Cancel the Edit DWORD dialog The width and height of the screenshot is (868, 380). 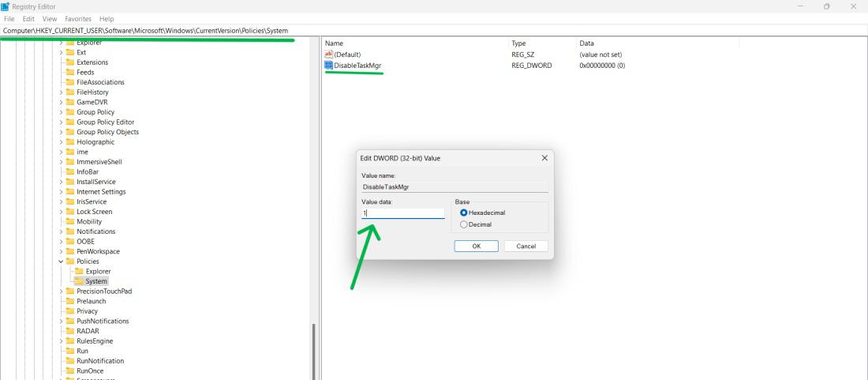pyautogui.click(x=526, y=246)
